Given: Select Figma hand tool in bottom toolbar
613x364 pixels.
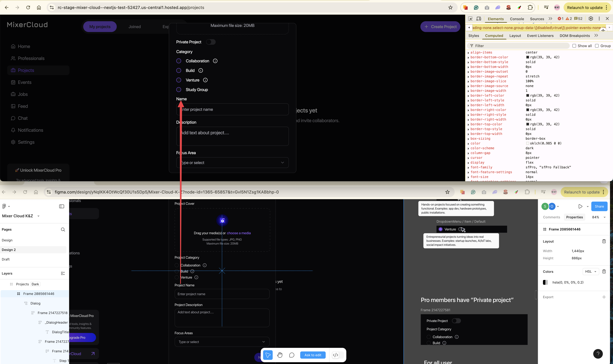Looking at the screenshot, I should [280, 355].
